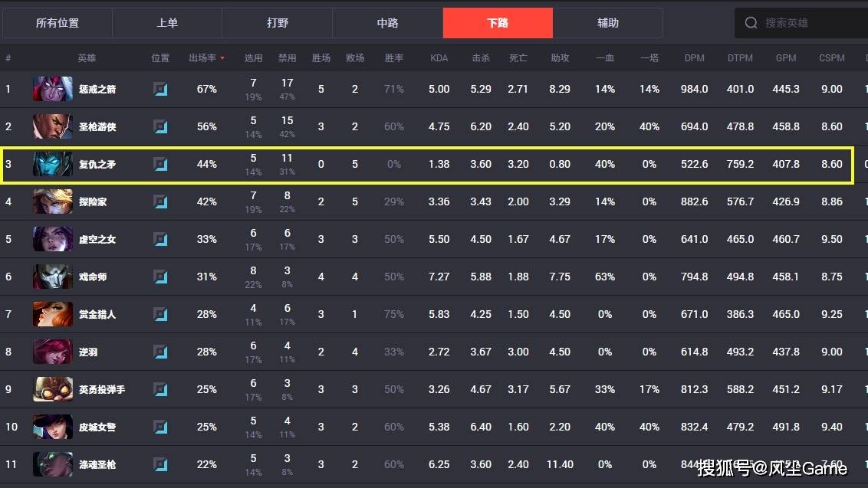Sort the table by 胜率 header
This screenshot has height=488, width=868.
coord(393,58)
